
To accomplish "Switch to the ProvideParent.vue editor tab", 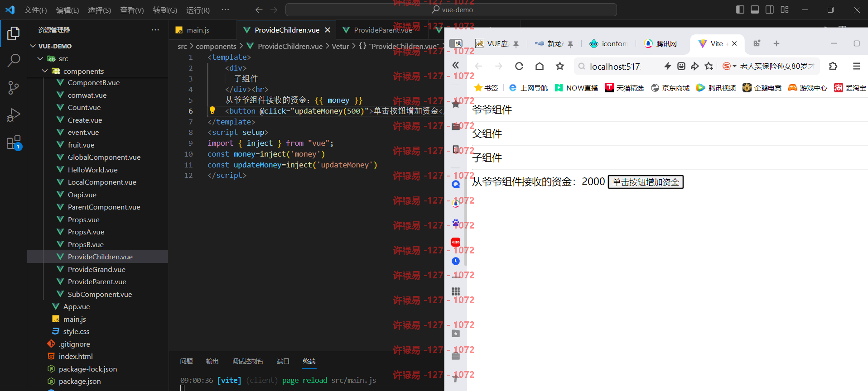I will pos(383,30).
